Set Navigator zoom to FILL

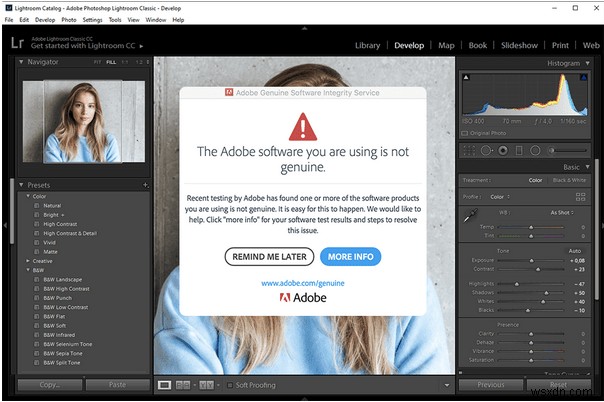point(111,62)
